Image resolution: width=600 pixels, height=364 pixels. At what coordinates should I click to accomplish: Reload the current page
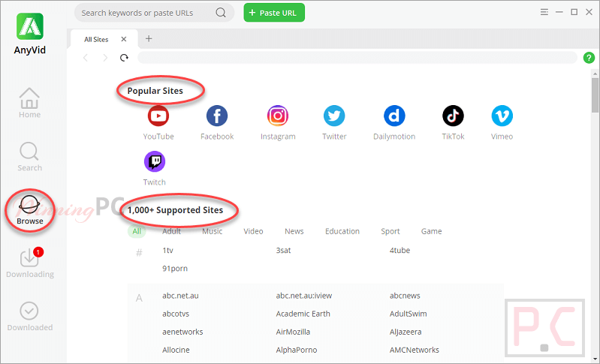pyautogui.click(x=124, y=58)
